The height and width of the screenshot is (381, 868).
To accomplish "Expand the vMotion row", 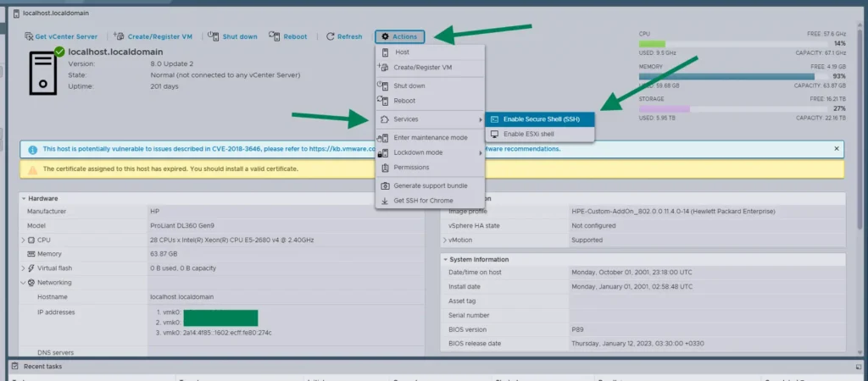I will (x=444, y=240).
